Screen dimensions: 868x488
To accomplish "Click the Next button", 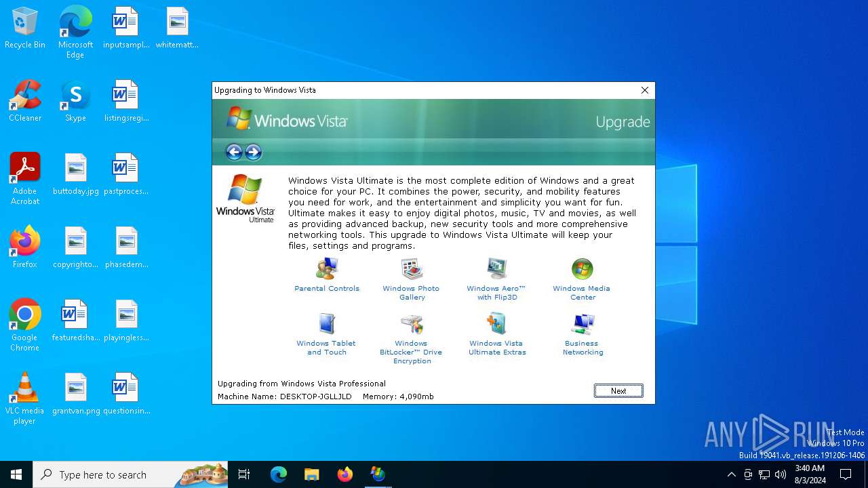I will click(x=618, y=390).
